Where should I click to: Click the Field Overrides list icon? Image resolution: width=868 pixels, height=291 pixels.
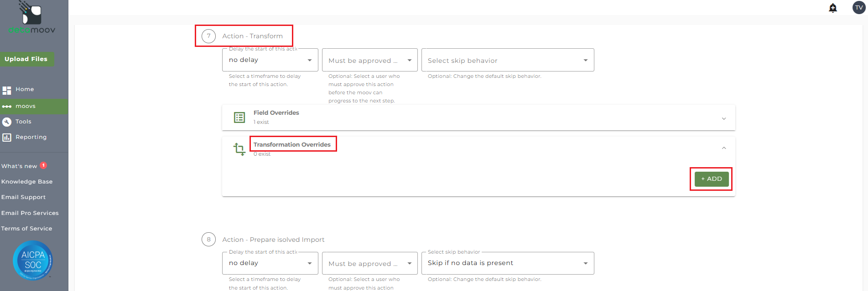239,117
